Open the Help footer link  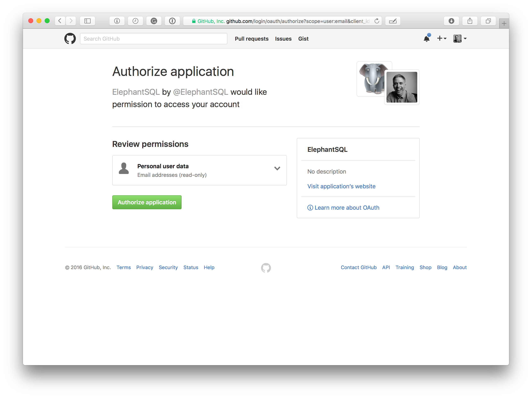point(209,268)
